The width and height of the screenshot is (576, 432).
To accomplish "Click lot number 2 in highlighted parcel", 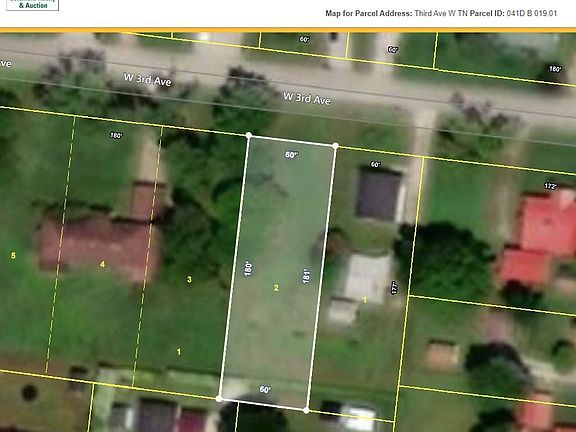I will (276, 288).
